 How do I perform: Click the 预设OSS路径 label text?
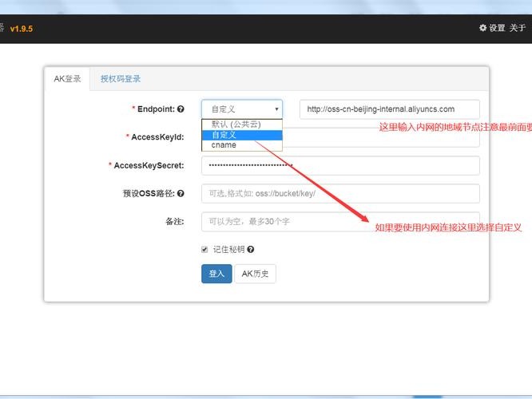(x=149, y=194)
